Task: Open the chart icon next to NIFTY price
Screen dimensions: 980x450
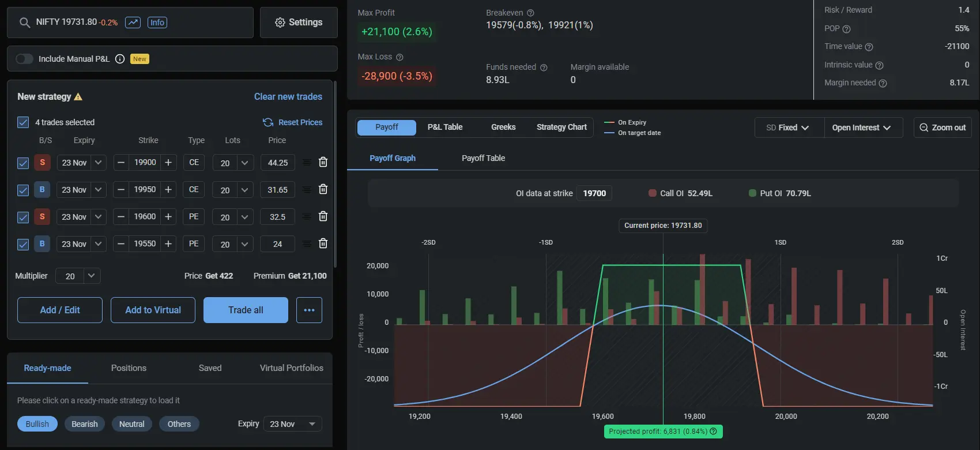Action: 133,22
